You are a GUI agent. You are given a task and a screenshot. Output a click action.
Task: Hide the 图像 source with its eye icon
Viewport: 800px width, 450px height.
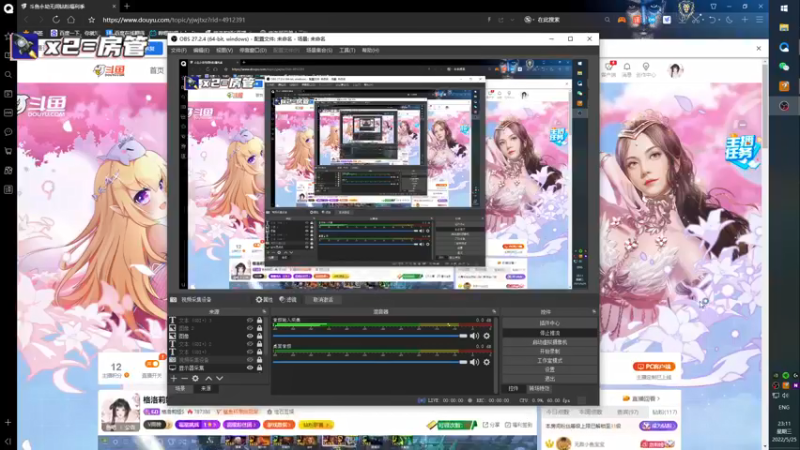point(250,336)
